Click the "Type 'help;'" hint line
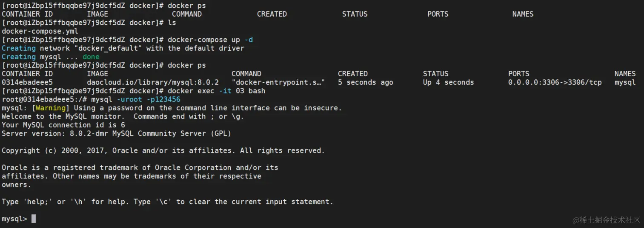The image size is (644, 228). point(168,202)
